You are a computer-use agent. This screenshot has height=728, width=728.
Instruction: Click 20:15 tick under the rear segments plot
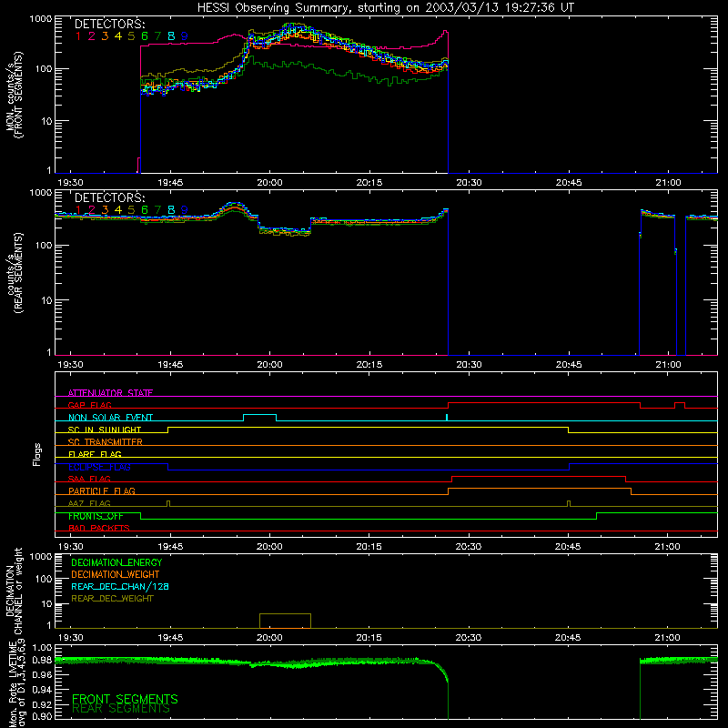(369, 365)
